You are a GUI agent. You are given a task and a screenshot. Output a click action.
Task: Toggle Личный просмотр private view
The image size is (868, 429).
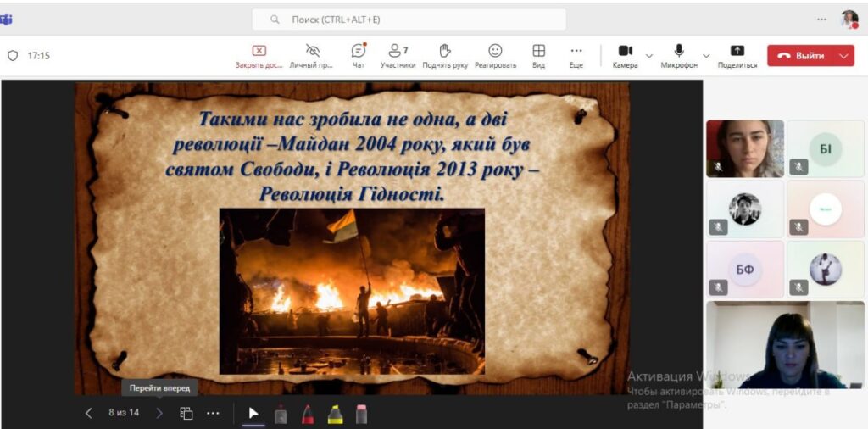pyautogui.click(x=312, y=55)
